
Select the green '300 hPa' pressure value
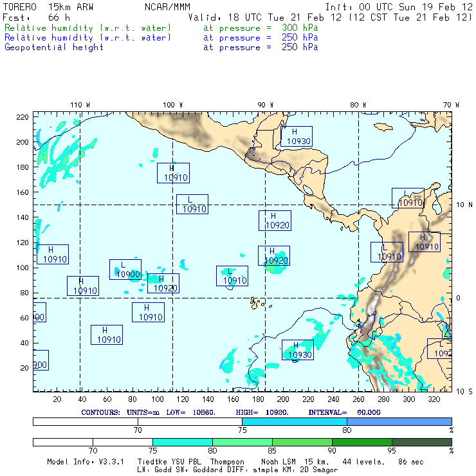tap(300, 28)
